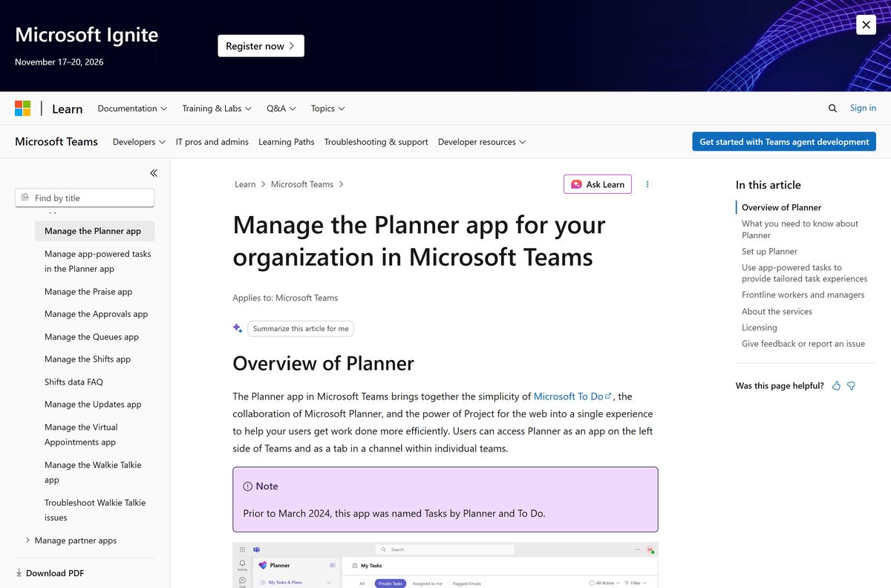Open the Documentation dropdown menu

[132, 108]
